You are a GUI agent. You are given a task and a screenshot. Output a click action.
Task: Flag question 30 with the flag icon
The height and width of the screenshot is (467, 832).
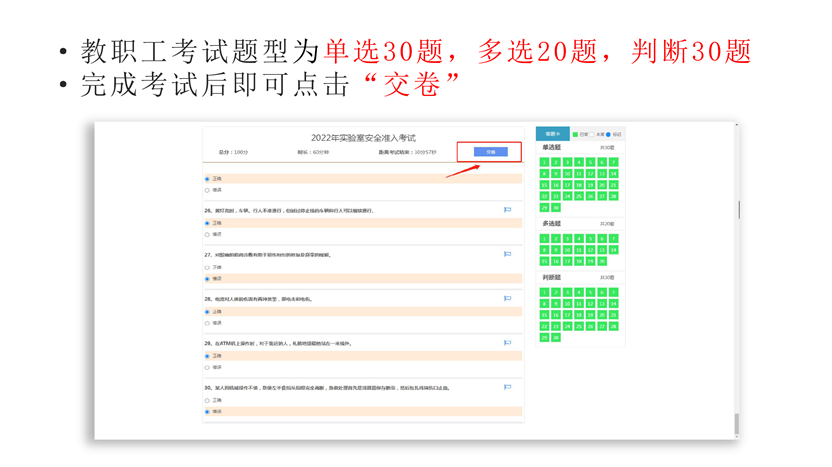coord(507,387)
